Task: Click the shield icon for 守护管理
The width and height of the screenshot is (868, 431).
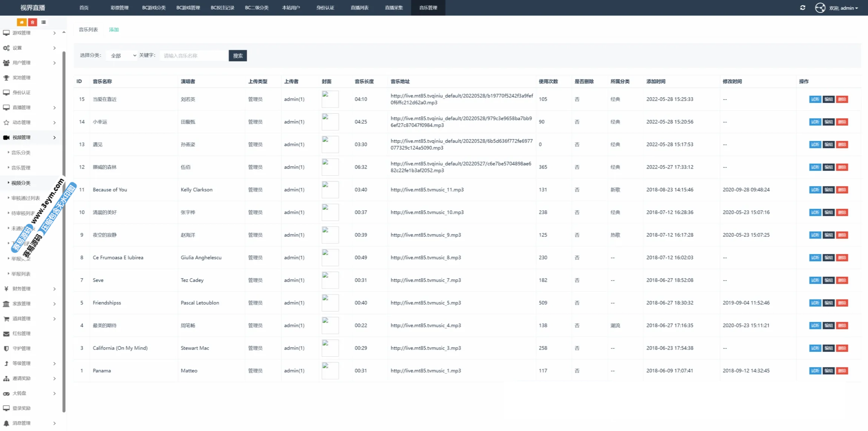Action: (6, 349)
